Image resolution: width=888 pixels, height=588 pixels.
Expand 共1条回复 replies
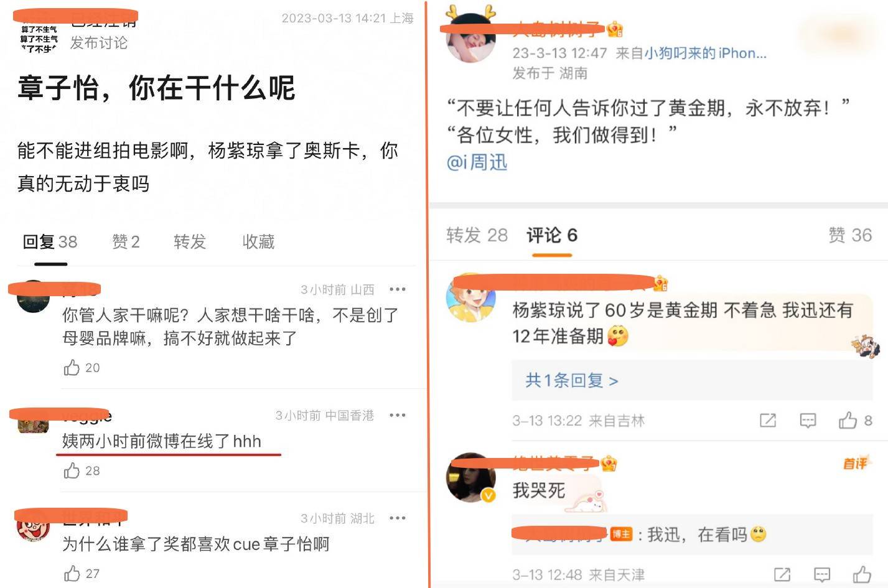[571, 380]
